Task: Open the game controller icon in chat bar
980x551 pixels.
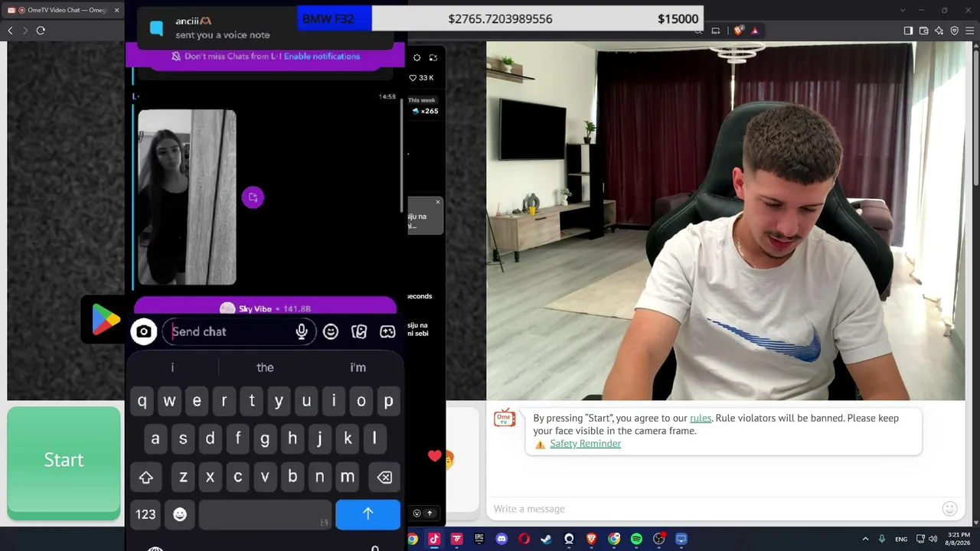Action: (387, 331)
